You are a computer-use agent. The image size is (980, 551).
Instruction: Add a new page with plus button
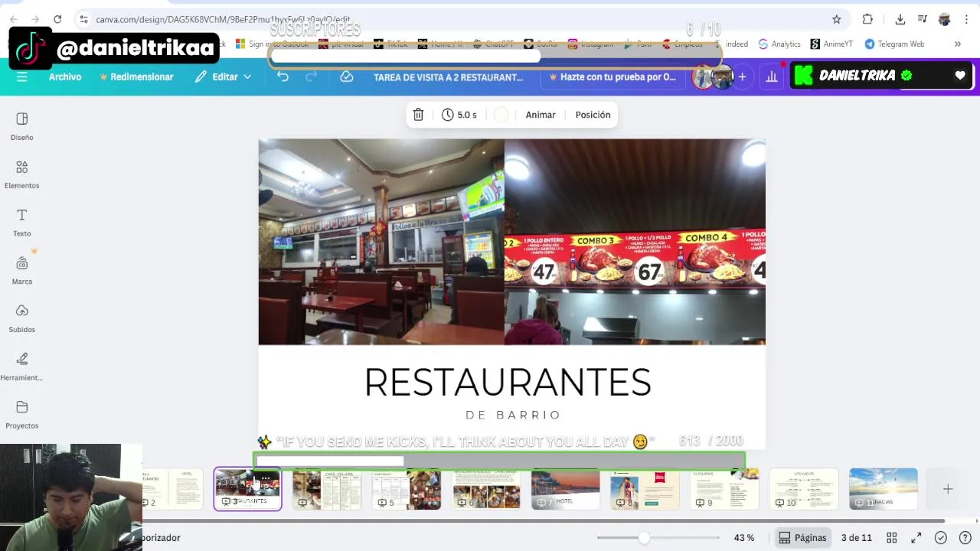[x=948, y=489]
